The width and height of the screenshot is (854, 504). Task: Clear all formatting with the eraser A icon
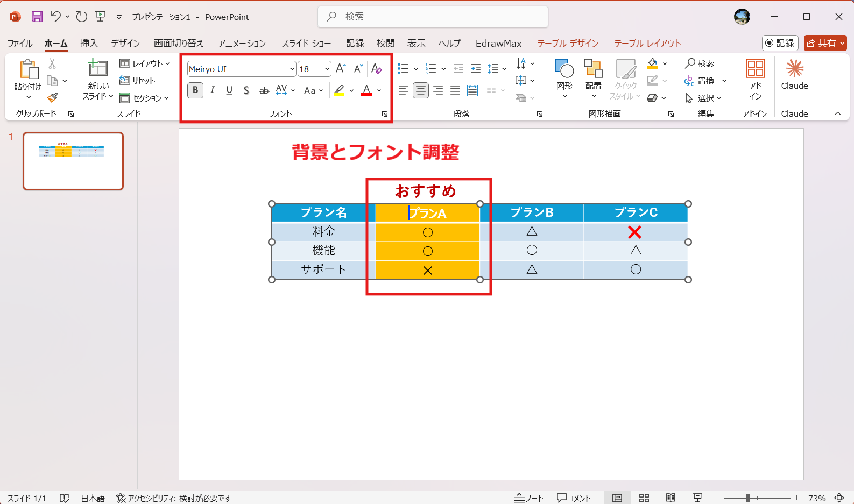pos(377,69)
